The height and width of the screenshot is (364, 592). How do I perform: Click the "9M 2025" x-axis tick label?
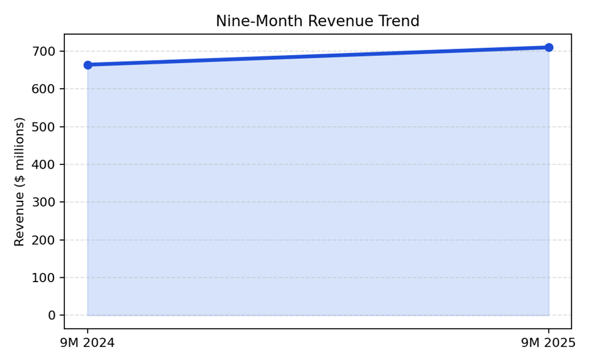pyautogui.click(x=548, y=344)
